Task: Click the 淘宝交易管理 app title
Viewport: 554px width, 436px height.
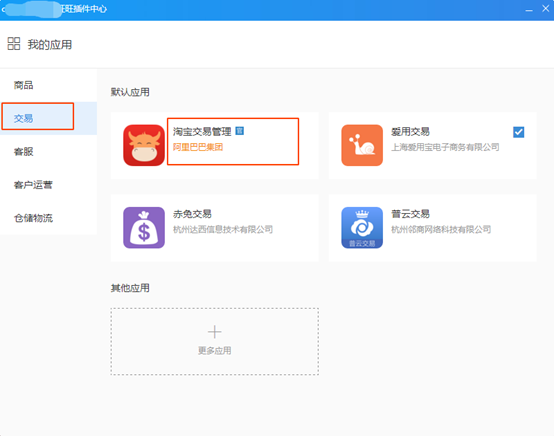Action: click(x=202, y=132)
